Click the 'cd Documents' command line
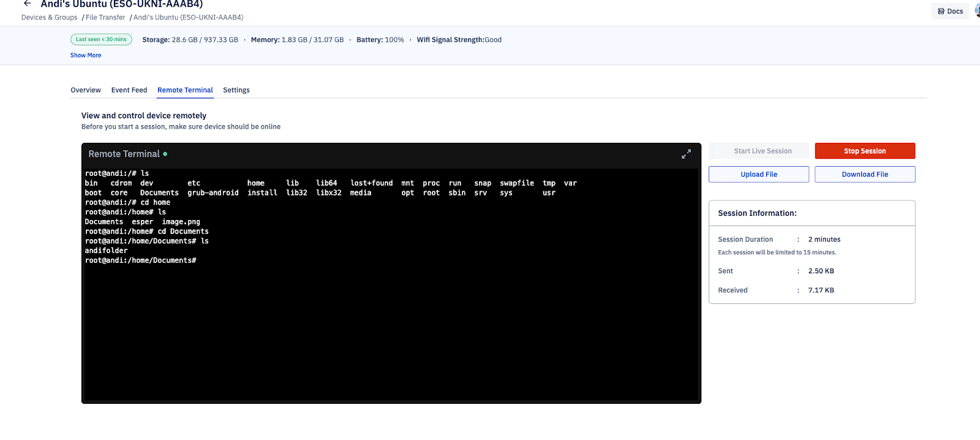This screenshot has width=980, height=440. (x=146, y=232)
